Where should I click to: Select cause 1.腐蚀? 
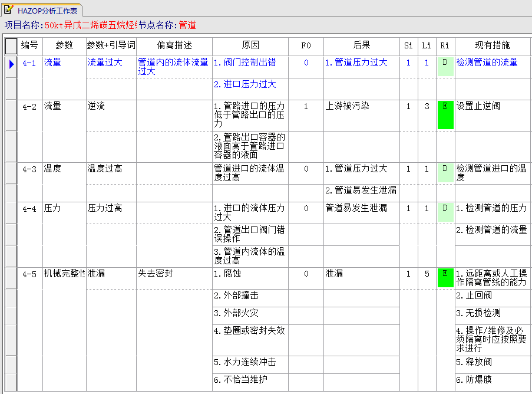click(250, 278)
